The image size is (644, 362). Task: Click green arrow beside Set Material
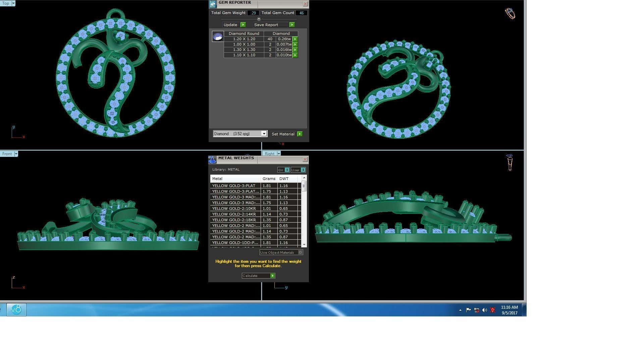tap(300, 134)
